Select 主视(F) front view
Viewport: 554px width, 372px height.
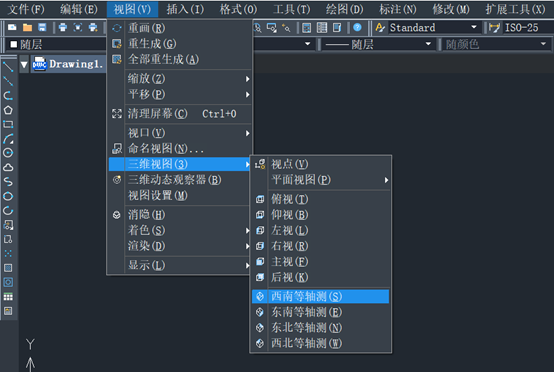[320, 261]
